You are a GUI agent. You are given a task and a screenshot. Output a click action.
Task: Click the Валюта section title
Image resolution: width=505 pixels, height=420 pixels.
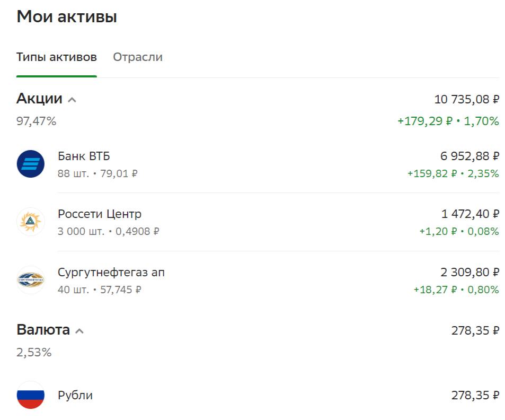43,329
